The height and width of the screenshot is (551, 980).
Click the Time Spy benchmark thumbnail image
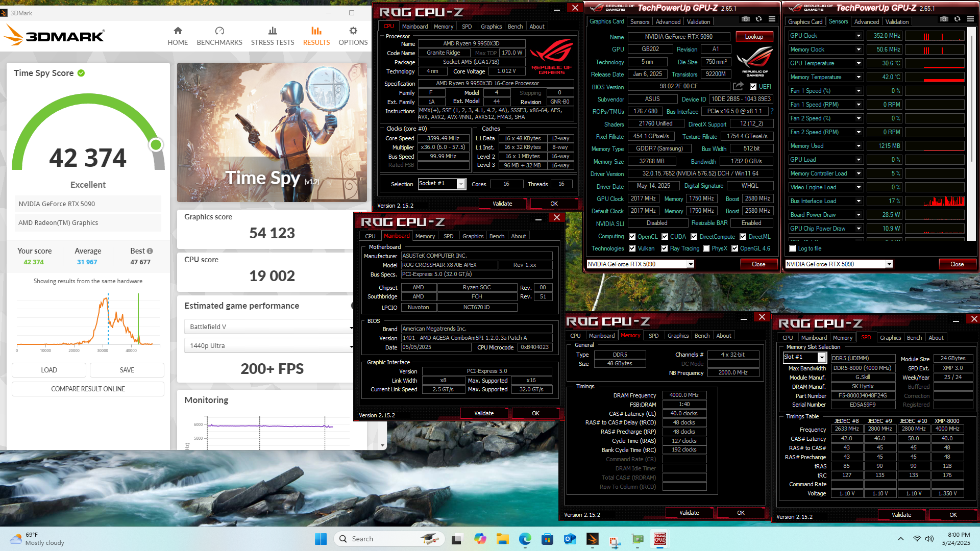[272, 133]
